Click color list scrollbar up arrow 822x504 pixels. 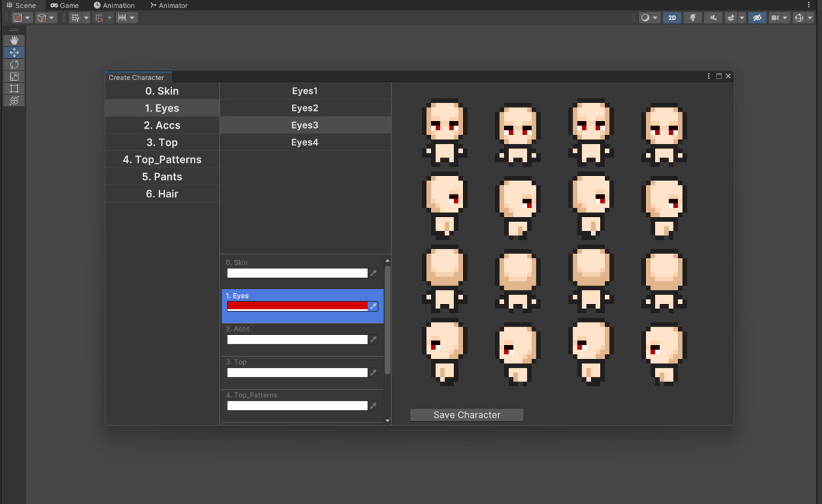tap(388, 261)
